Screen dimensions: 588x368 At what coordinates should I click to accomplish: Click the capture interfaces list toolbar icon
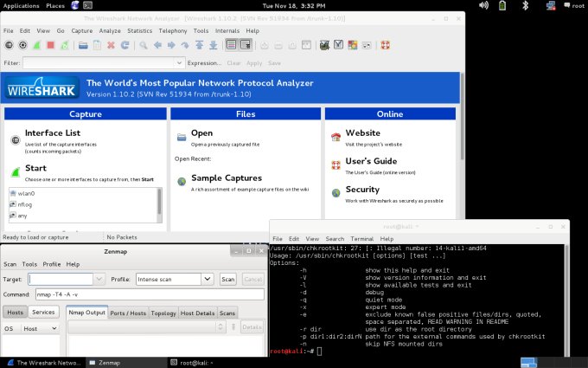click(x=10, y=45)
